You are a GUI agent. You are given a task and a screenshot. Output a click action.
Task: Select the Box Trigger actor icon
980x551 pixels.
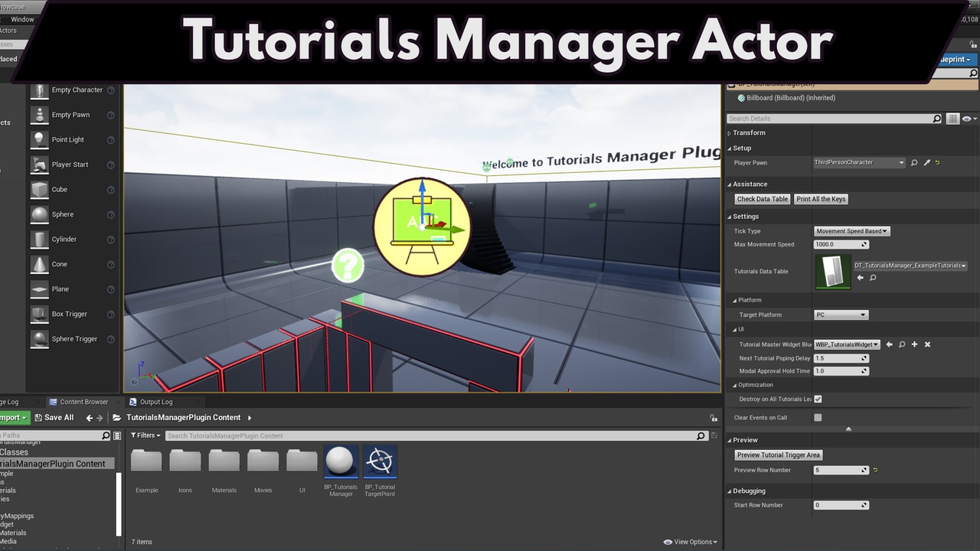tap(39, 314)
